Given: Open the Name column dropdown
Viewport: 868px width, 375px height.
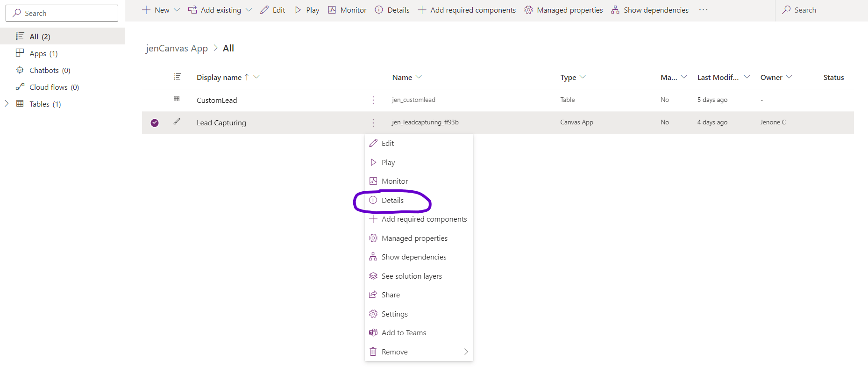Looking at the screenshot, I should tap(419, 77).
